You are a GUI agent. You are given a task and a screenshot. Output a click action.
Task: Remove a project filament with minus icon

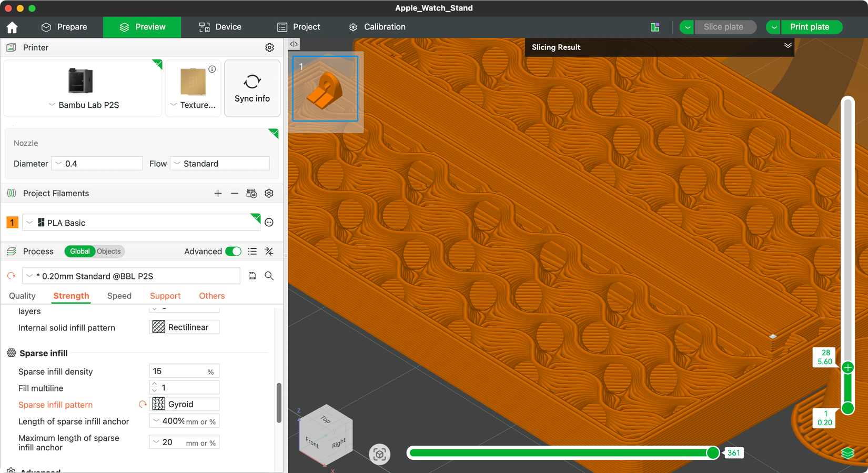click(x=235, y=194)
